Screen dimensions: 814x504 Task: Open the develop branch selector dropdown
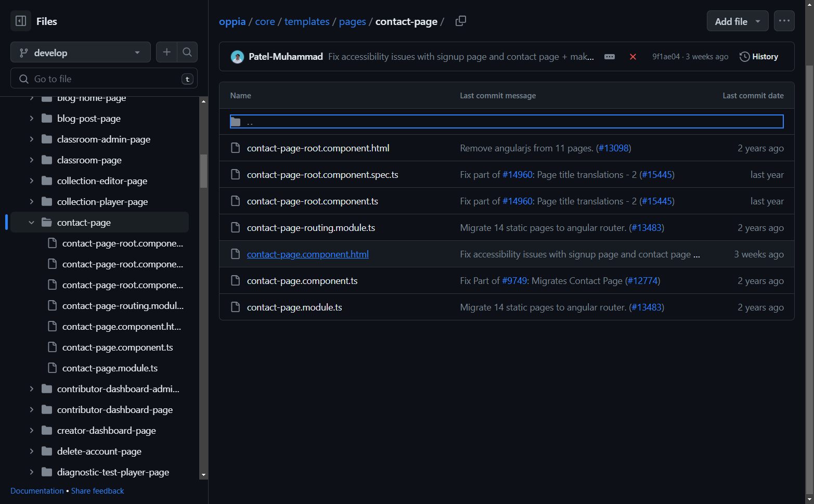click(x=81, y=53)
